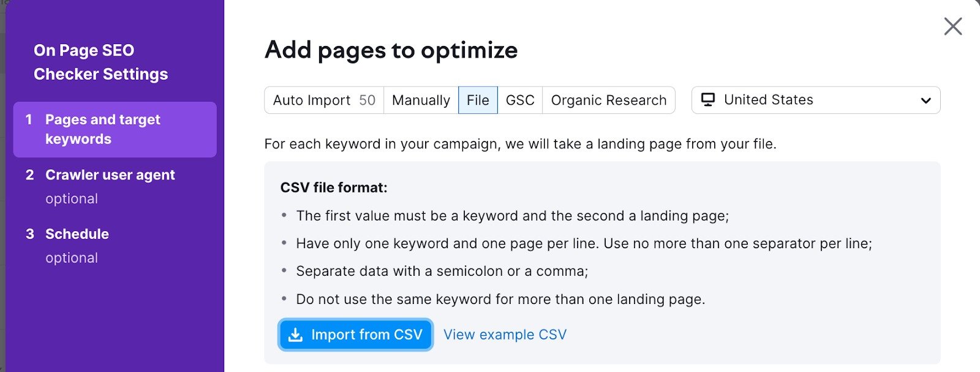980x372 pixels.
Task: Select the Manually tab
Action: (420, 100)
